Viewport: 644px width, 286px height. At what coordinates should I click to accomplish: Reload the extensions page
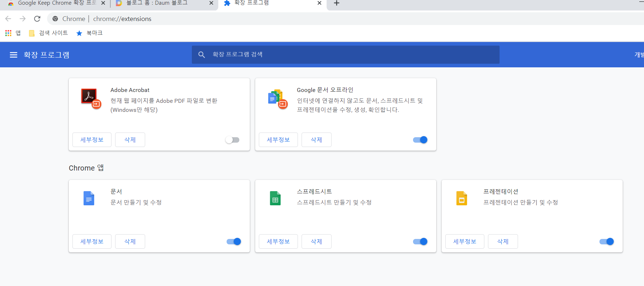[37, 18]
